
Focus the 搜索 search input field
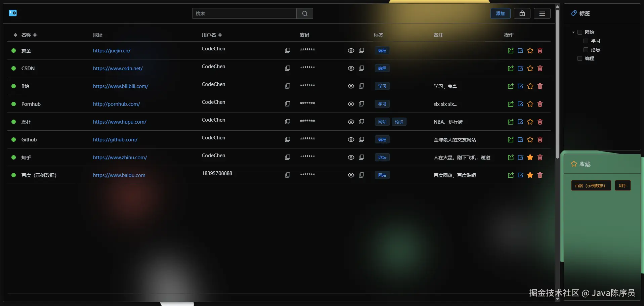point(244,13)
